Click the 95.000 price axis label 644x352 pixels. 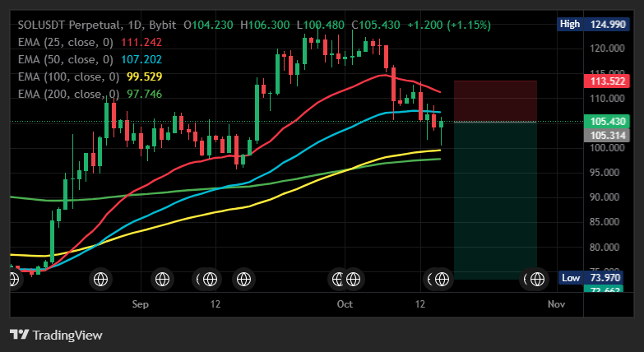[x=605, y=173]
